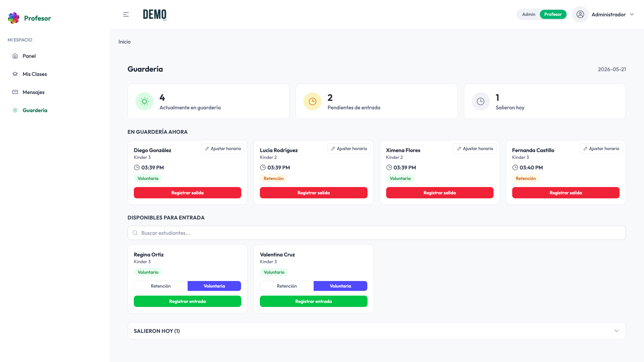The height and width of the screenshot is (362, 644).
Task: Adjust schedule for Diego González
Action: pos(223,148)
